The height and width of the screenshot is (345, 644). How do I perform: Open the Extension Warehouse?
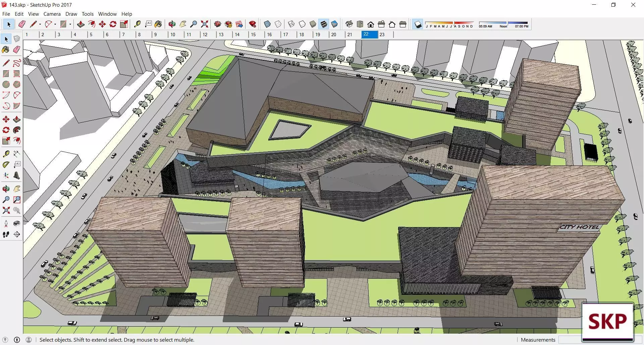(x=228, y=24)
